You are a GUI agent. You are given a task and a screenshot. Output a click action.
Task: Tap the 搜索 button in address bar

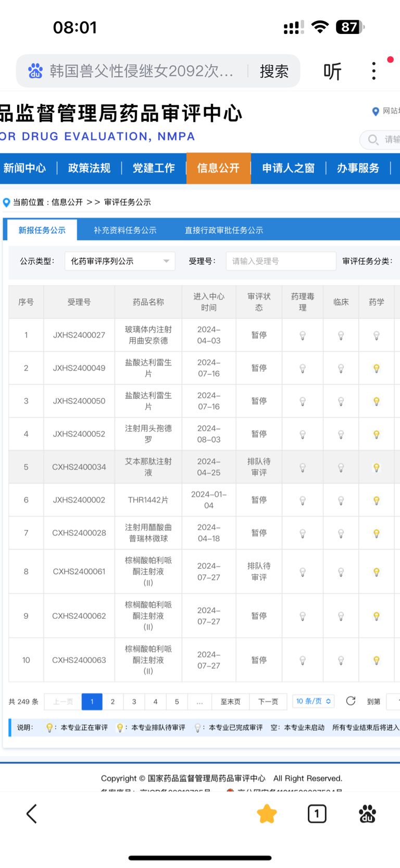(x=274, y=71)
